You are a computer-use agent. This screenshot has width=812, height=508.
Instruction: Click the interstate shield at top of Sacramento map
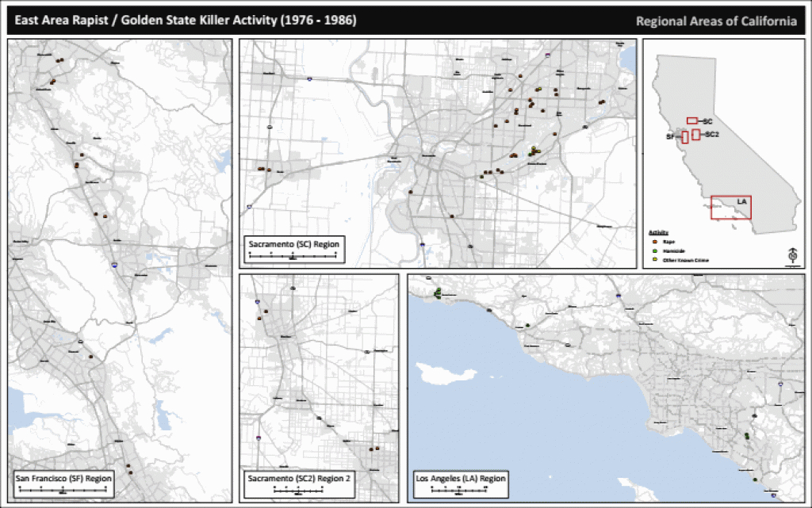tap(547, 55)
